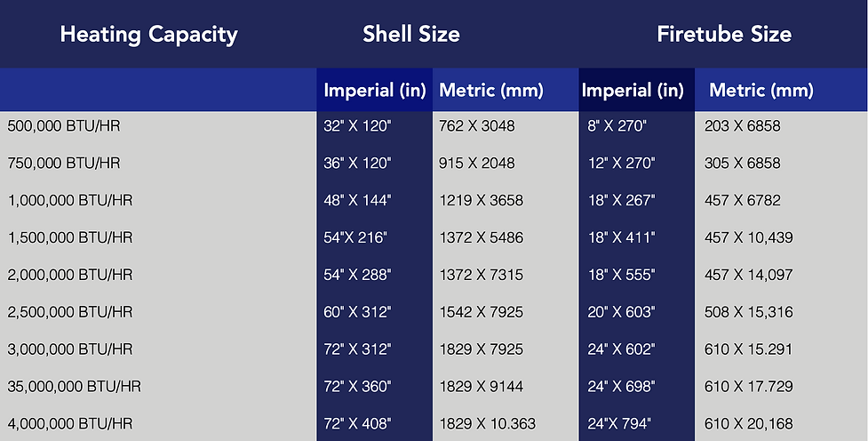The height and width of the screenshot is (441, 868).
Task: Select the Shell Size header
Action: pyautogui.click(x=411, y=35)
